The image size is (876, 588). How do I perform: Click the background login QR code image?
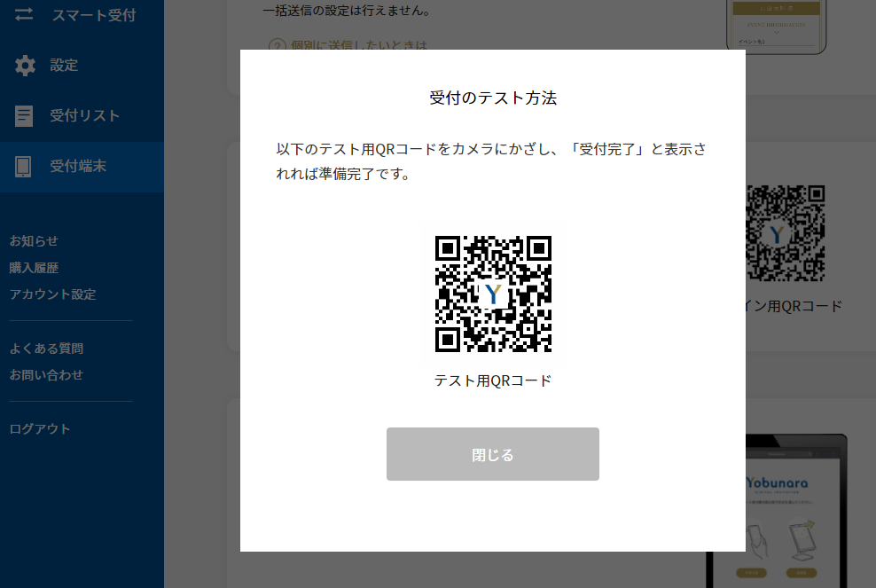pyautogui.click(x=785, y=233)
